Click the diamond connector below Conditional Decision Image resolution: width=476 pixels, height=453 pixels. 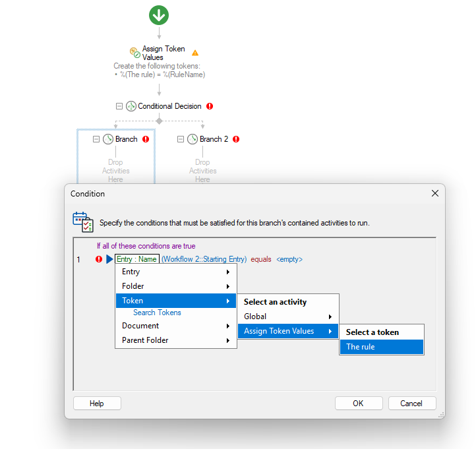point(159,121)
